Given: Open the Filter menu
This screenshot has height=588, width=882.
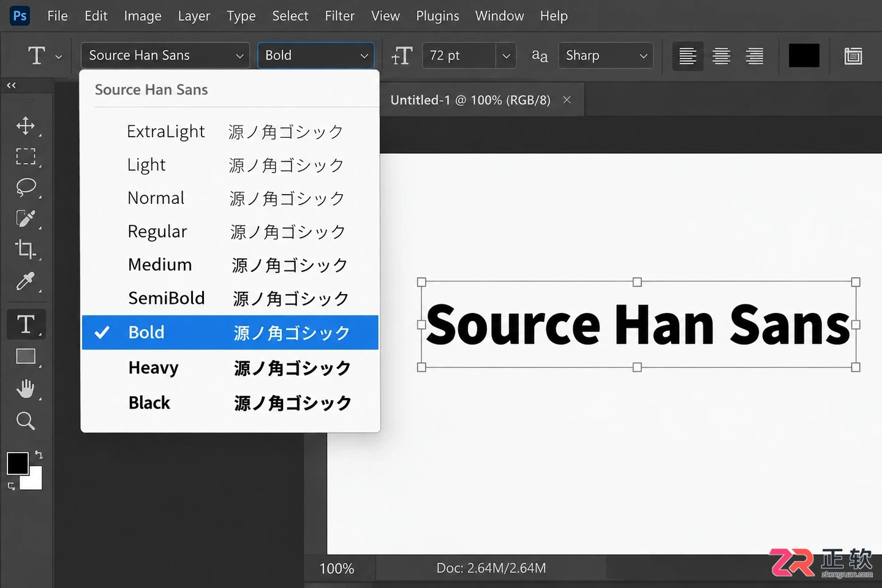Looking at the screenshot, I should click(x=339, y=16).
